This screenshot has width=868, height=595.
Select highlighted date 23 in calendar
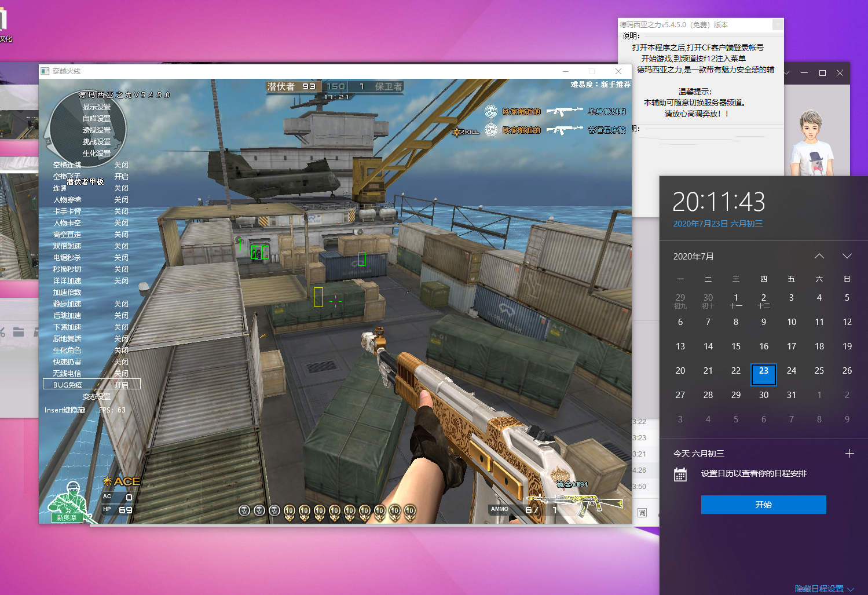pos(763,374)
